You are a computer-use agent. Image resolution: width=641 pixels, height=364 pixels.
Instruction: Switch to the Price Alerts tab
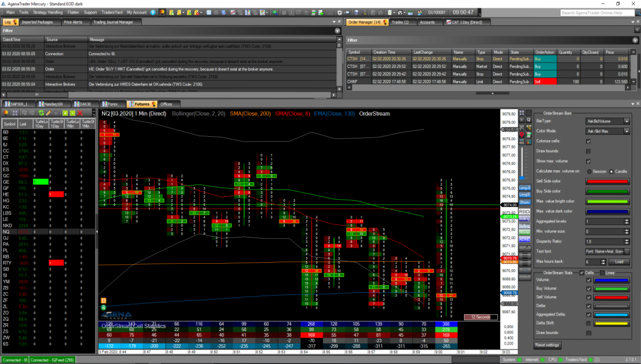coord(73,22)
